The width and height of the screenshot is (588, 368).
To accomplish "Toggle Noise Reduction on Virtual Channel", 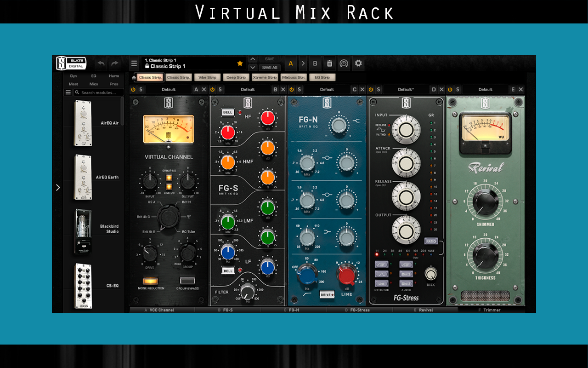I will coord(150,281).
